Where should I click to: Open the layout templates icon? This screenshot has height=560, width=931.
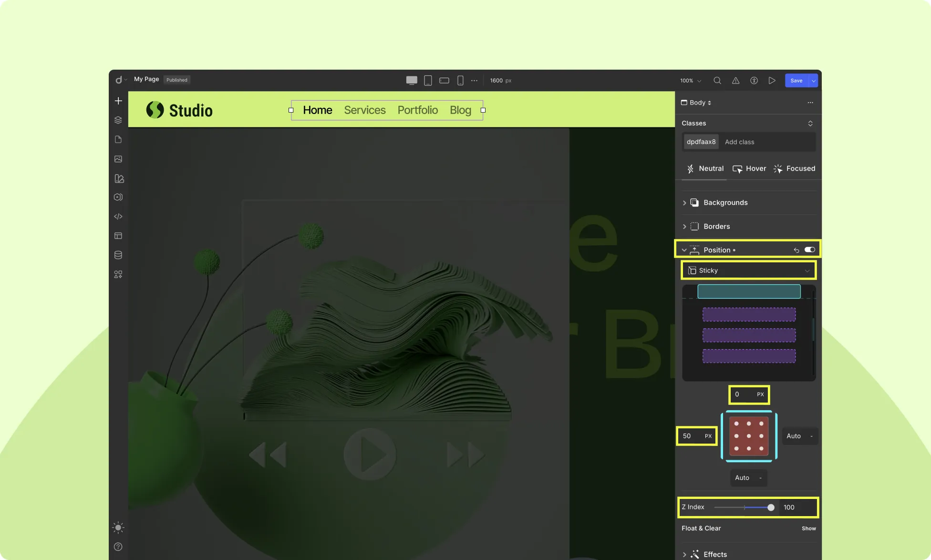click(x=118, y=236)
